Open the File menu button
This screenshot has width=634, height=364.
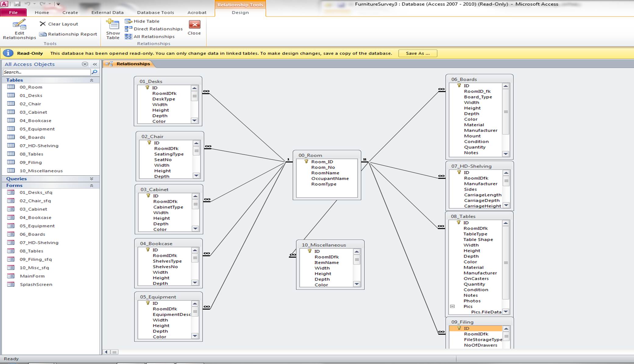coord(13,12)
